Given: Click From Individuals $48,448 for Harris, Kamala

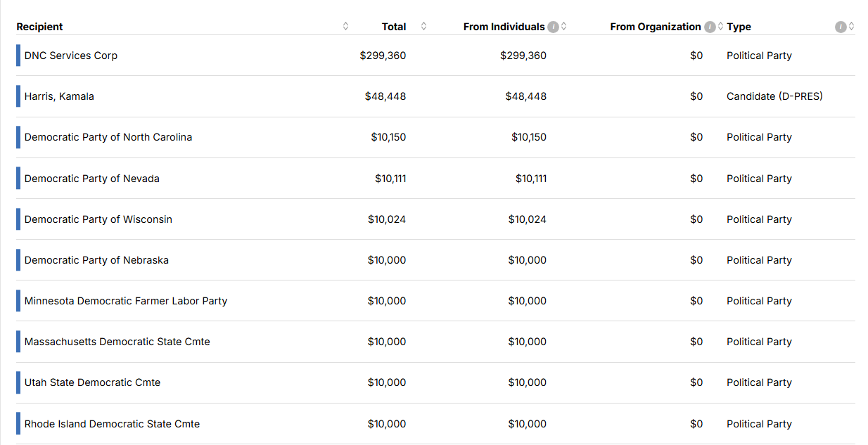Looking at the screenshot, I should (526, 96).
